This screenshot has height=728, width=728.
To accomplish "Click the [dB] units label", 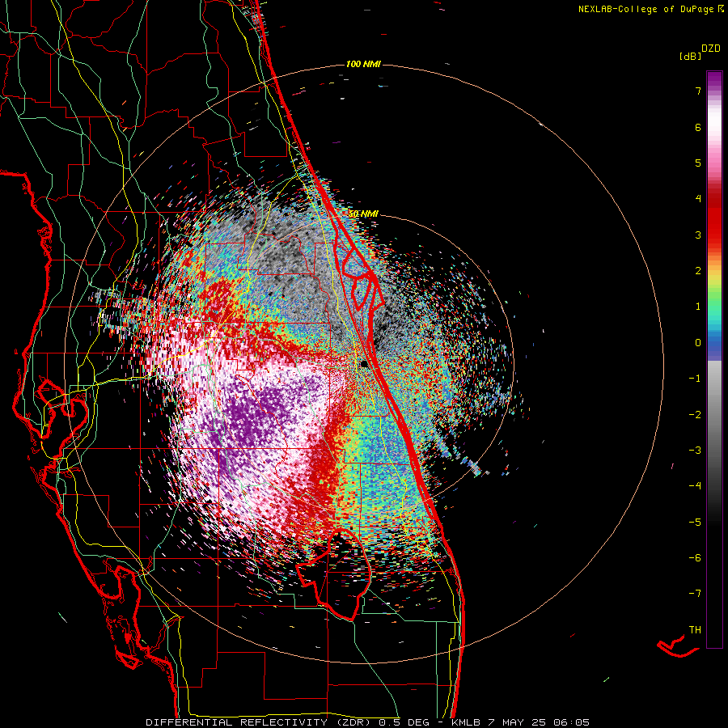I will 690,57.
